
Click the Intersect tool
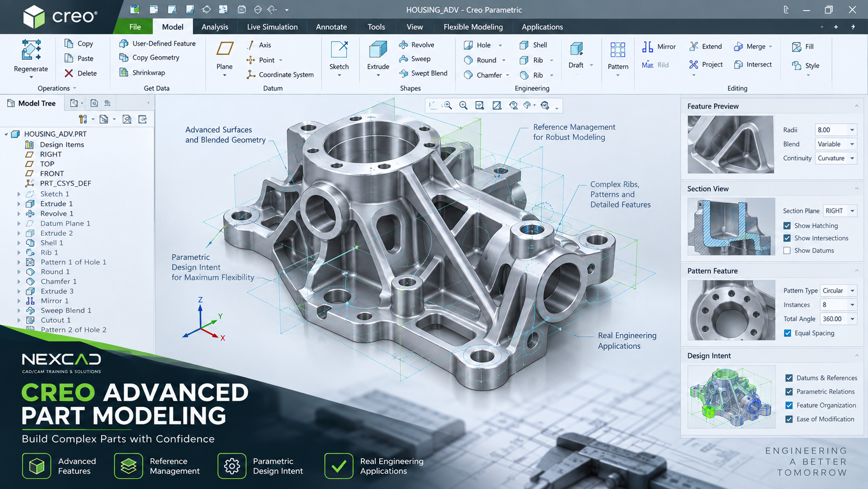753,64
